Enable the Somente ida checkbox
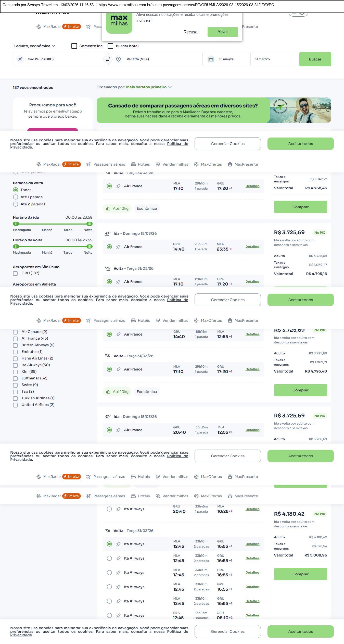 click(74, 46)
